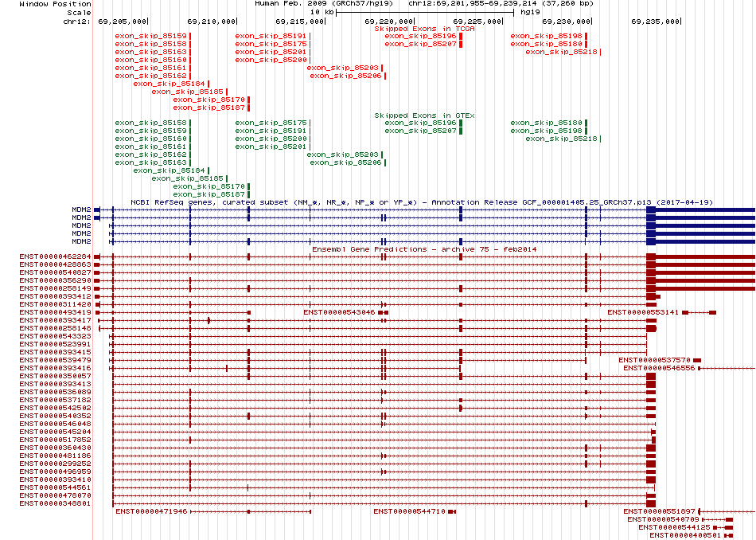This screenshot has width=756, height=540.
Task: Select red TCGA item exon_skip_85159
Action: [151, 36]
